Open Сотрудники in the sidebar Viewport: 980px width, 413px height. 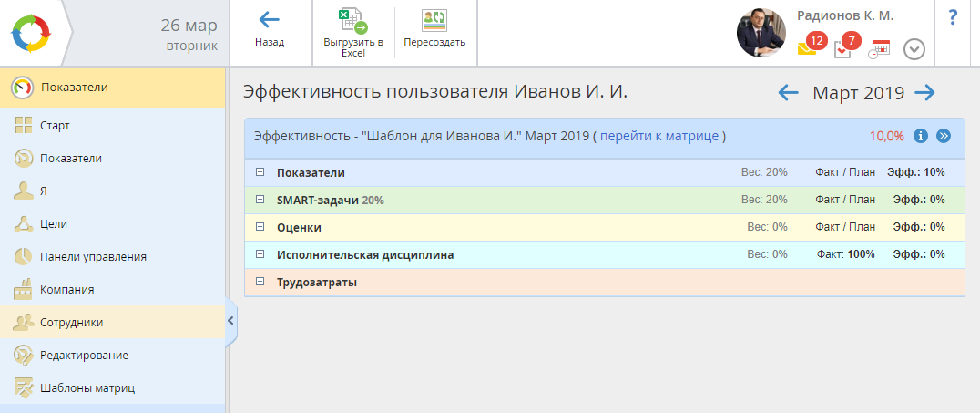pos(71,322)
